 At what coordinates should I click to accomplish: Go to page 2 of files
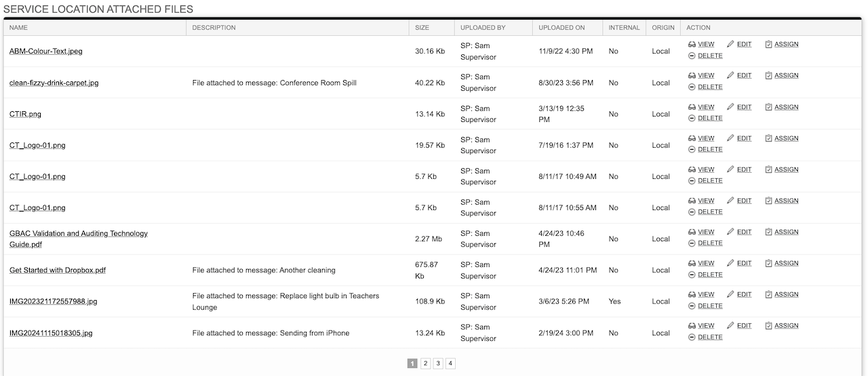pyautogui.click(x=425, y=363)
